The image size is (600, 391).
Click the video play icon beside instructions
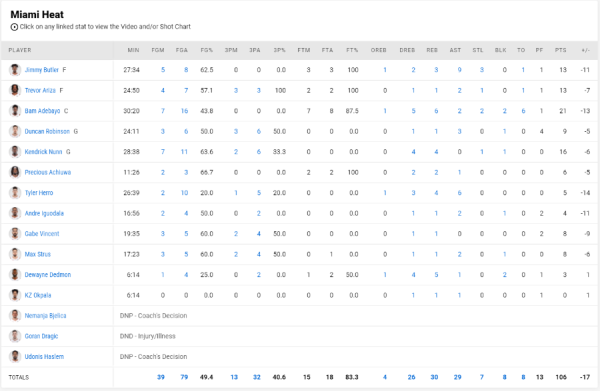14,27
